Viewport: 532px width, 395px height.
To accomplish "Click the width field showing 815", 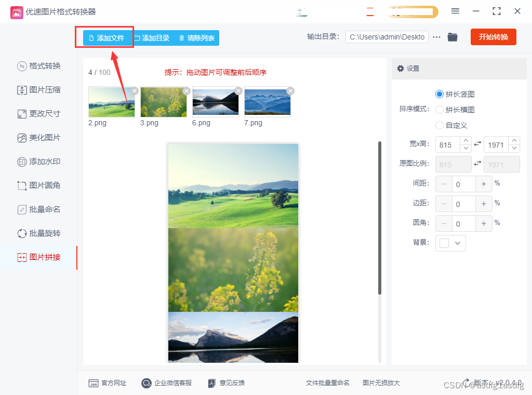I will pos(447,145).
